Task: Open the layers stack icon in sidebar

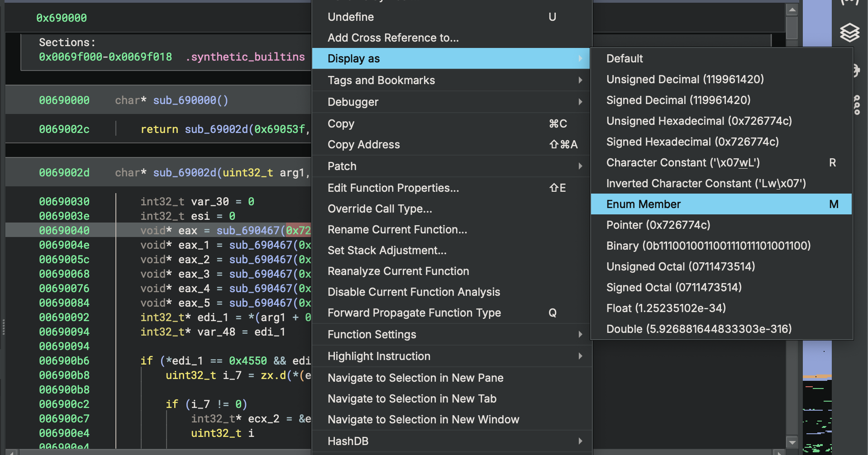Action: [x=849, y=33]
